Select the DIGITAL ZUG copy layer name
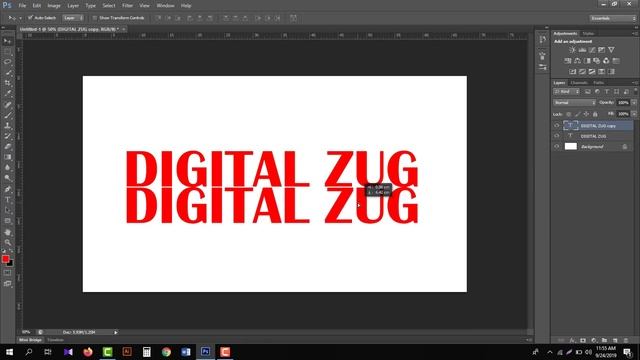 [x=598, y=126]
